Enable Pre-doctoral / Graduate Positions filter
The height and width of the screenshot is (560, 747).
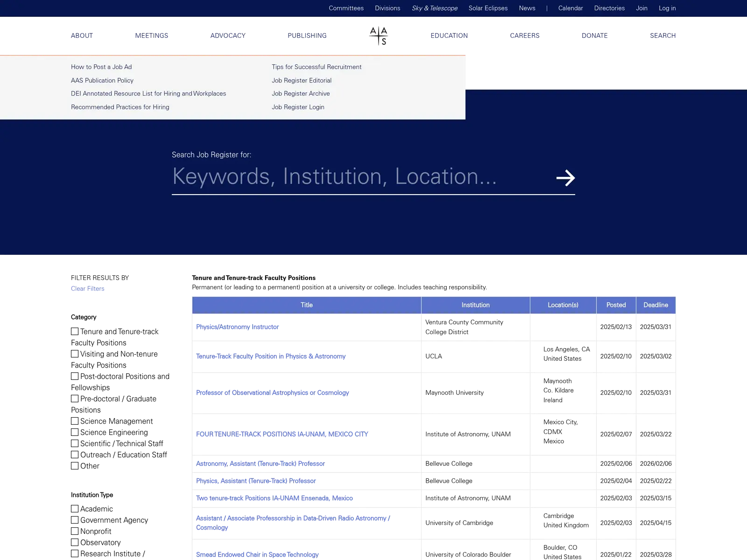click(x=75, y=399)
